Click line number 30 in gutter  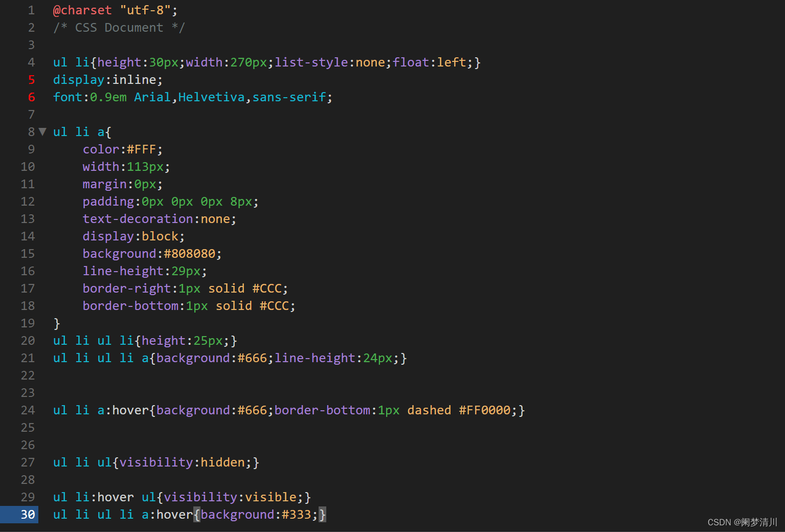point(28,514)
